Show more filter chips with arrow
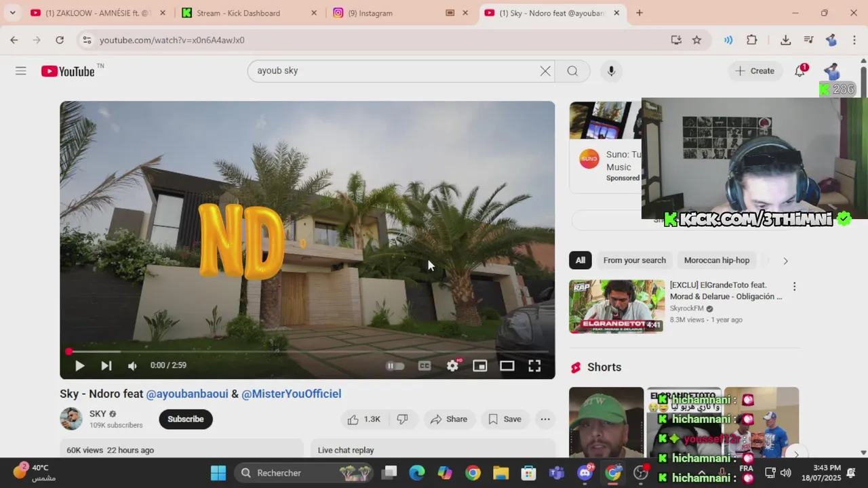Image resolution: width=868 pixels, height=488 pixels. coord(785,260)
